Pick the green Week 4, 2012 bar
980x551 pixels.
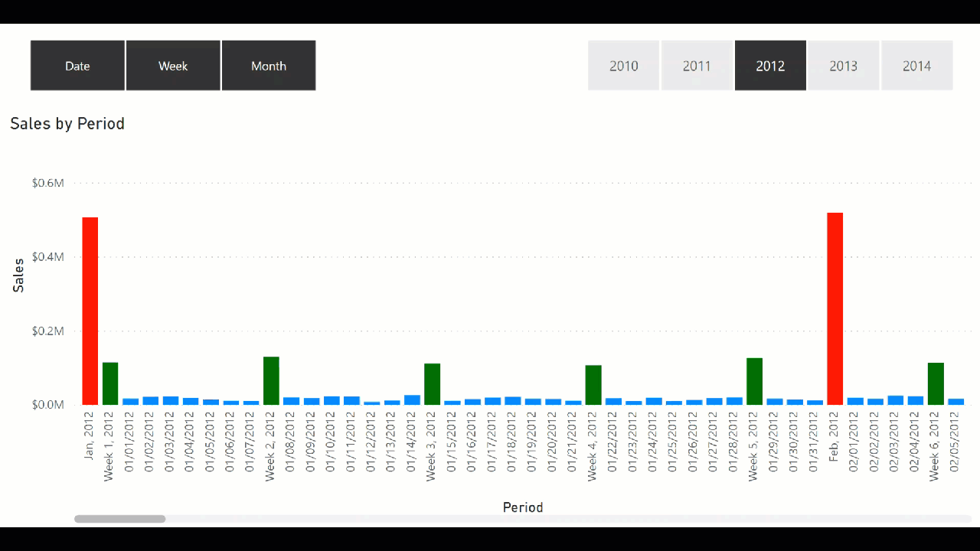(593, 385)
